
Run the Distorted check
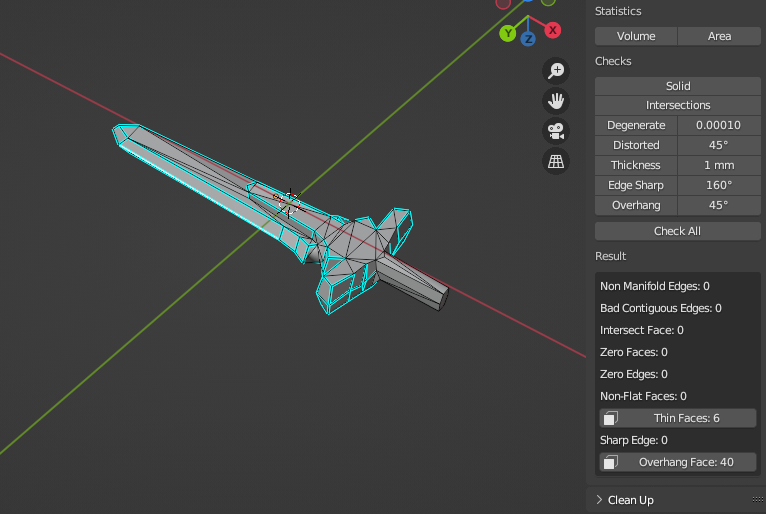[636, 145]
